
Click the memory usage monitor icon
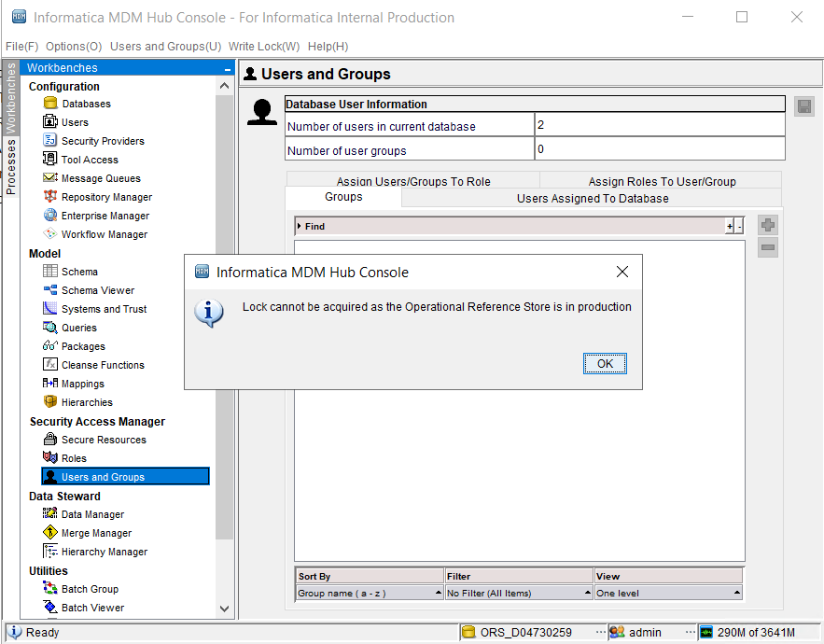point(706,632)
